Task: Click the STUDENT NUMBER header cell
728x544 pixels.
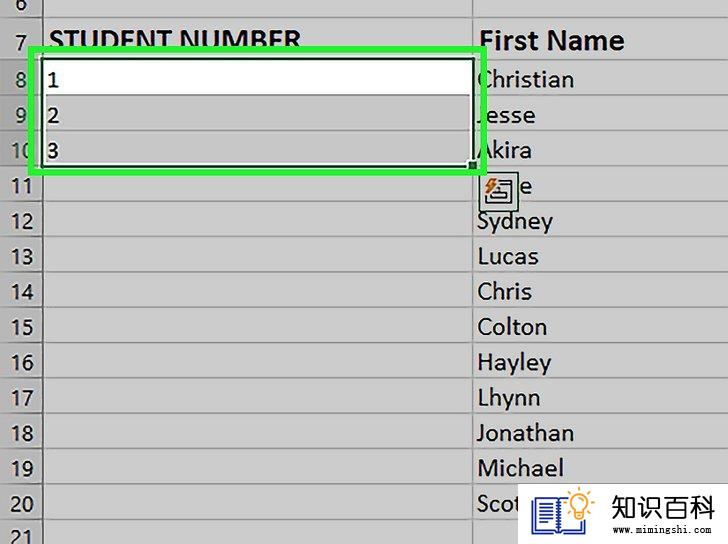Action: [258, 39]
